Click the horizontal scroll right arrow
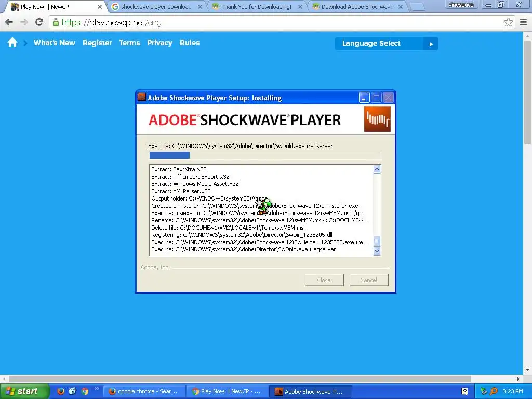This screenshot has width=532, height=399. [x=518, y=379]
